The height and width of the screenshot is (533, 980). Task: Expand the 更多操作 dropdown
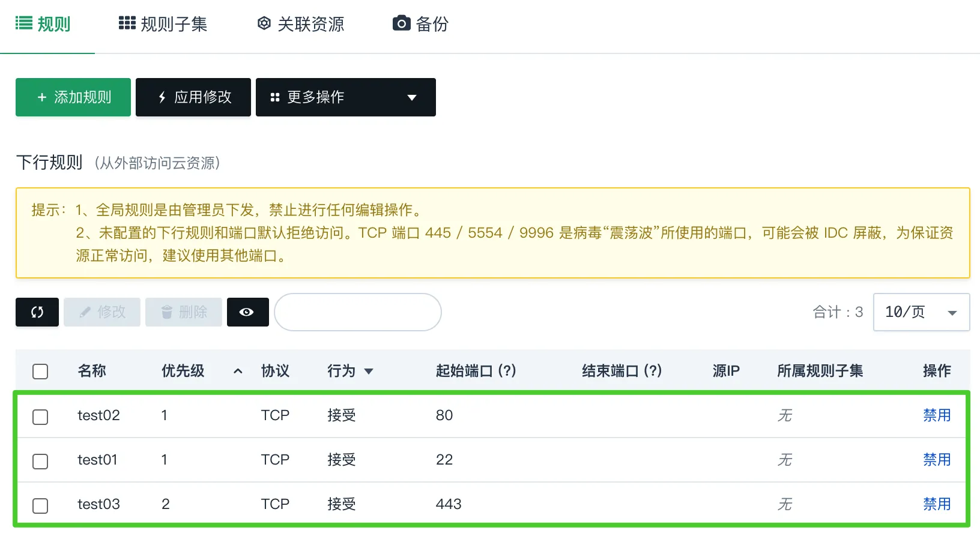[346, 97]
